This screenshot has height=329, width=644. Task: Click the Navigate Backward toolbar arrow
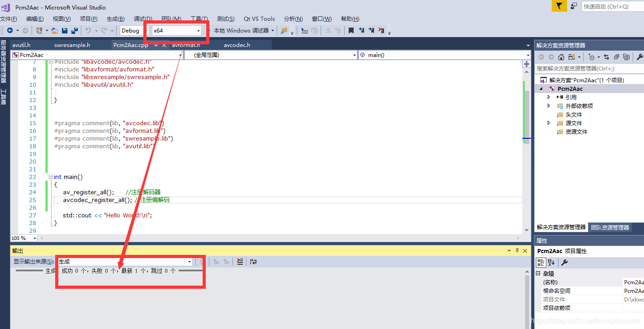pos(9,30)
